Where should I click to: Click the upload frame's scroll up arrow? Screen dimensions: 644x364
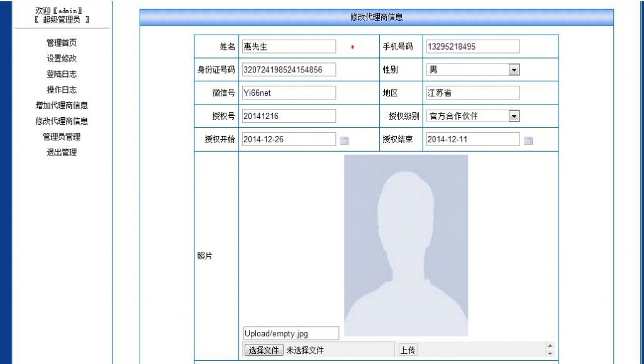pos(550,346)
